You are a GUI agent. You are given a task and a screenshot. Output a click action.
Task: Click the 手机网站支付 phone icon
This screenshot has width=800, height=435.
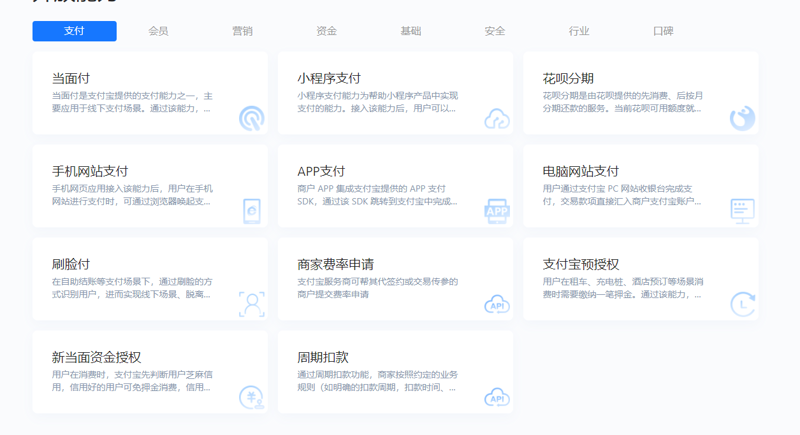[252, 211]
